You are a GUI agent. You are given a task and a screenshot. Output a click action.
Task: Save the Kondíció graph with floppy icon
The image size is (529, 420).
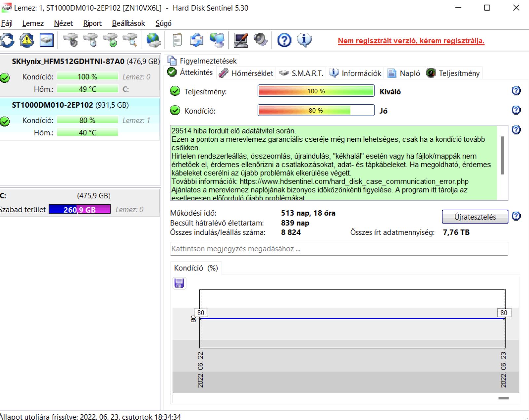179,283
